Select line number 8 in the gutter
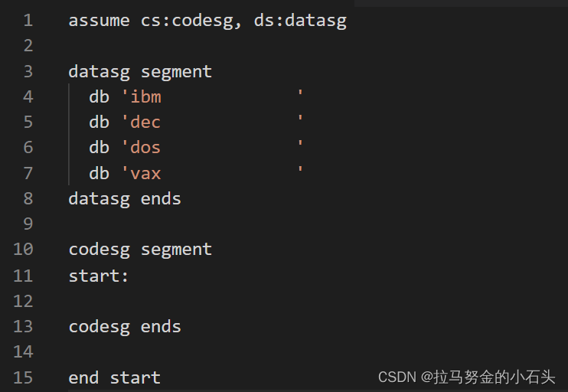The image size is (568, 392). 28,199
